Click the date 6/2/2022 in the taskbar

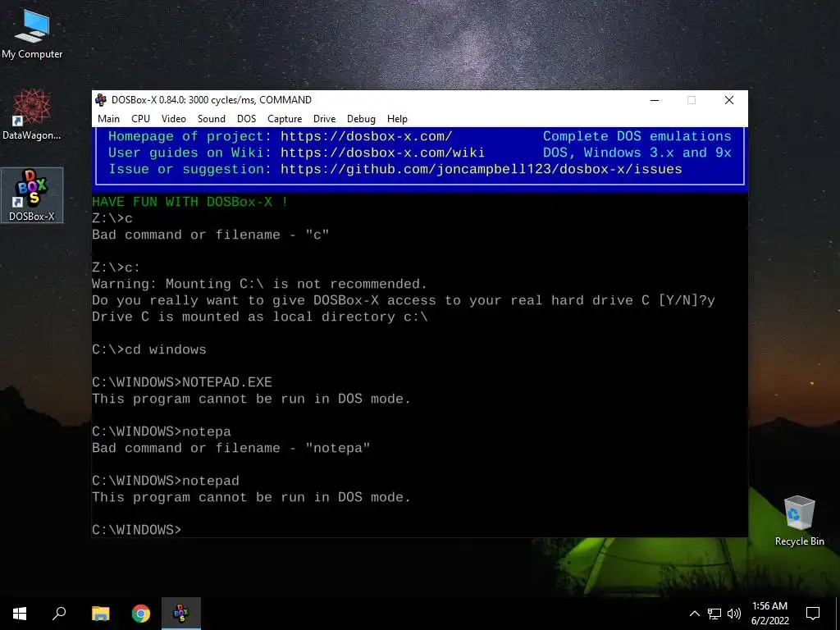click(x=769, y=621)
